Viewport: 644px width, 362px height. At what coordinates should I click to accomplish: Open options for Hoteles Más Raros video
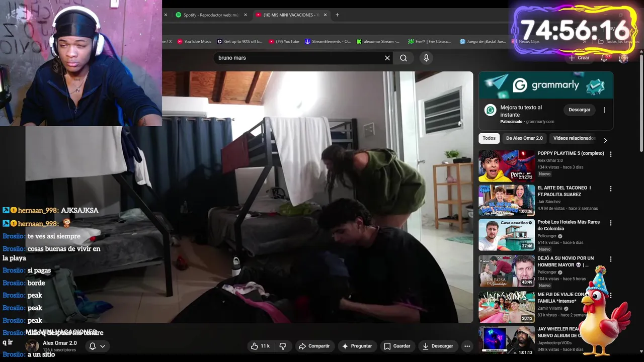click(611, 223)
